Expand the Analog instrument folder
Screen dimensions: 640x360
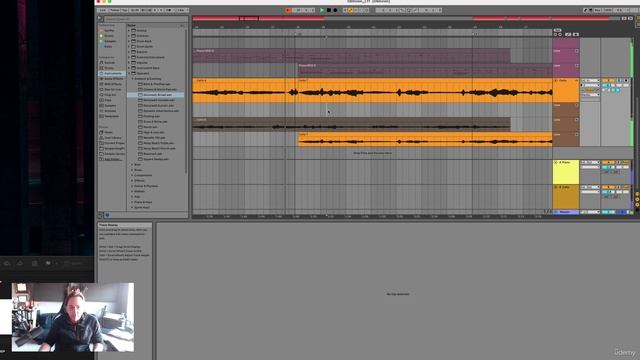129,31
